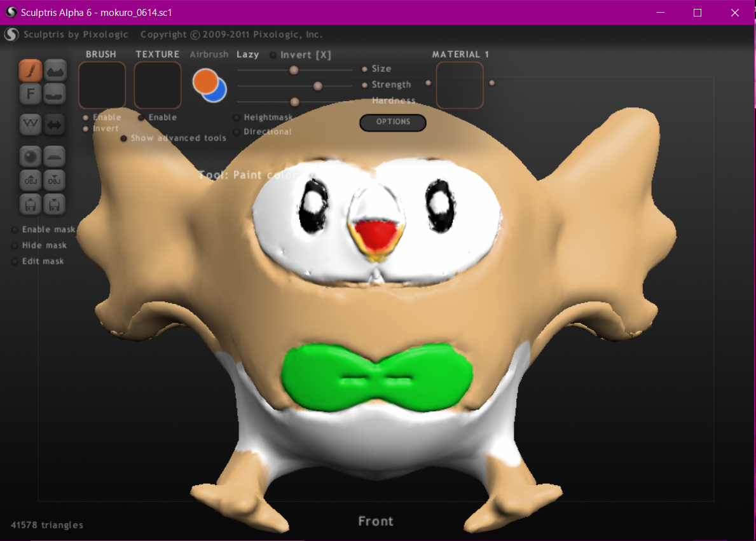The height and width of the screenshot is (541, 756).
Task: Click the Size slider handle
Action: click(294, 71)
